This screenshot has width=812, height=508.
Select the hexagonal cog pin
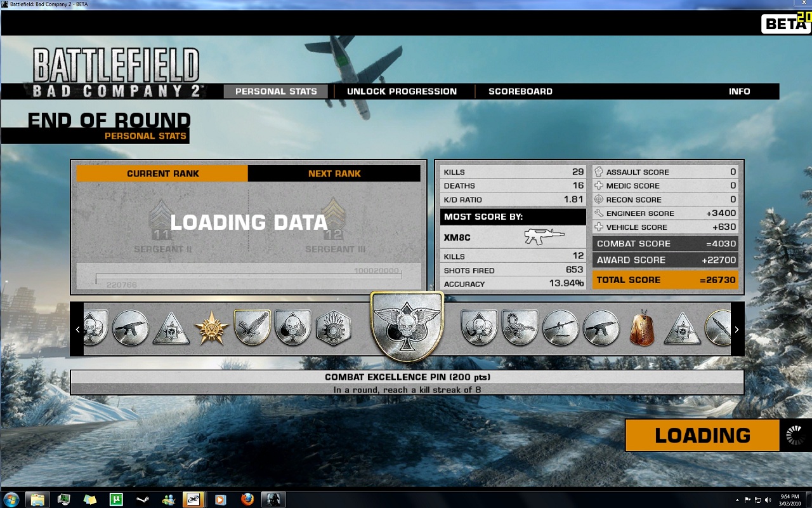(333, 328)
